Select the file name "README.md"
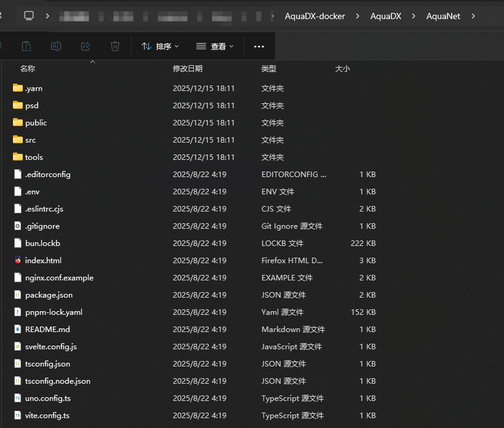504x428 pixels. click(47, 330)
